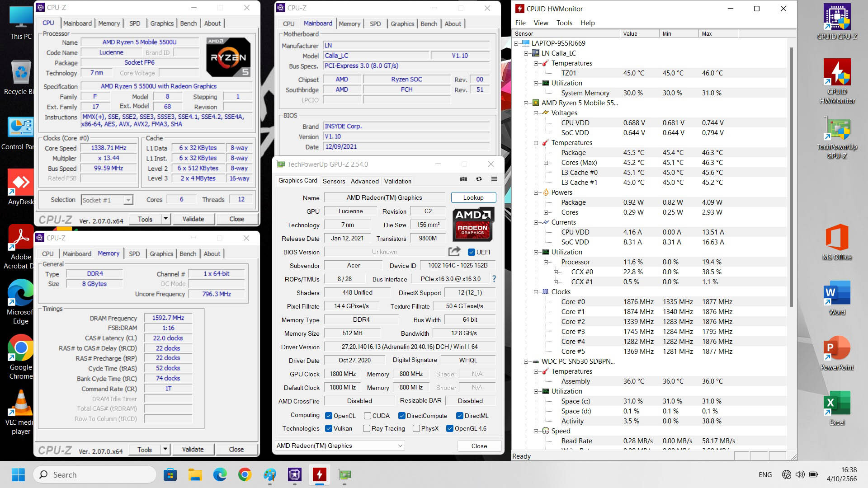Screen dimensions: 868x488
Task: Click Close button in GPU-Z window
Action: click(479, 446)
